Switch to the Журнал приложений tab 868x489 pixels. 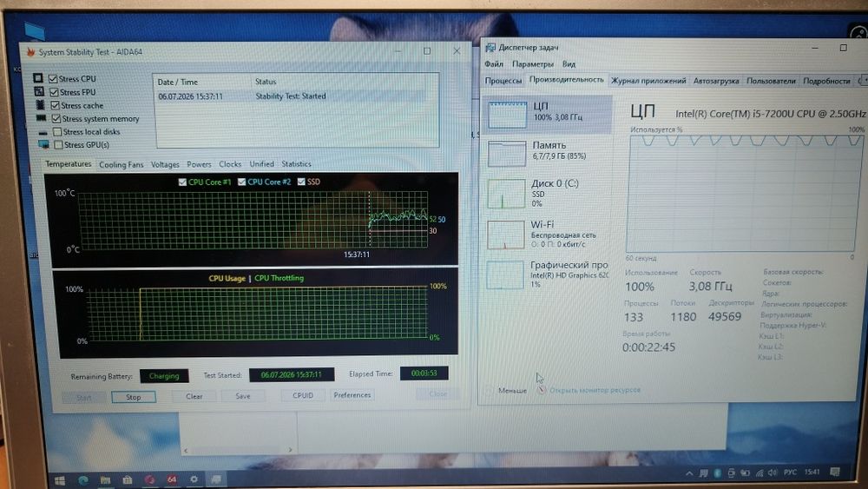(x=648, y=81)
